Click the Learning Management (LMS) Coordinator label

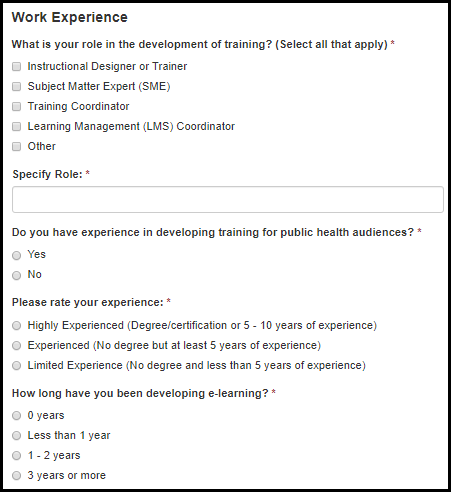pyautogui.click(x=131, y=126)
